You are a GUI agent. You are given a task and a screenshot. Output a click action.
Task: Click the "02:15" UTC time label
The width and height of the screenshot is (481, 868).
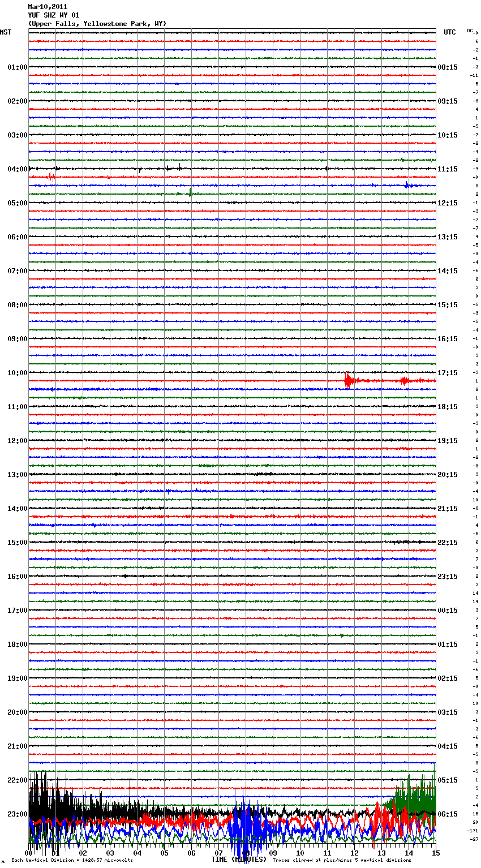pyautogui.click(x=448, y=678)
